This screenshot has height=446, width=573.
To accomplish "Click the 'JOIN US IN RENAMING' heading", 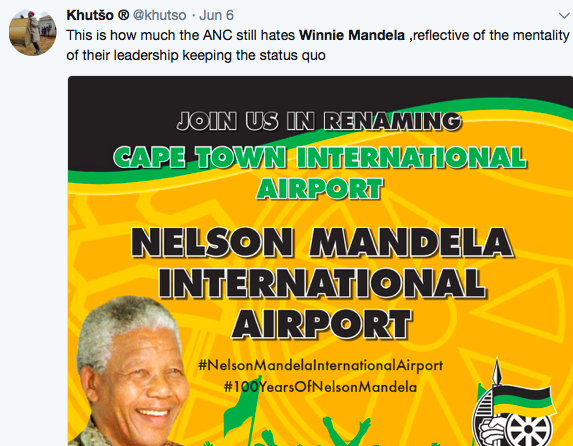I will pos(319,121).
